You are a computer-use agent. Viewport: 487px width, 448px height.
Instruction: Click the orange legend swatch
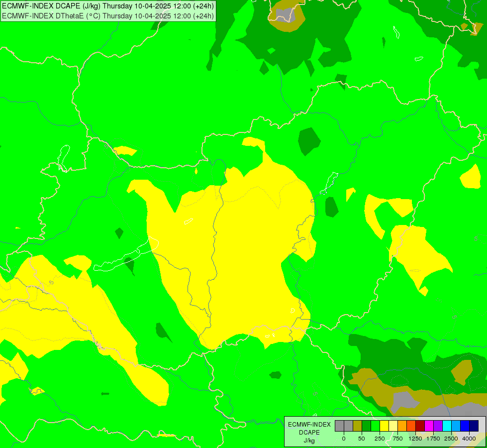pyautogui.click(x=402, y=426)
